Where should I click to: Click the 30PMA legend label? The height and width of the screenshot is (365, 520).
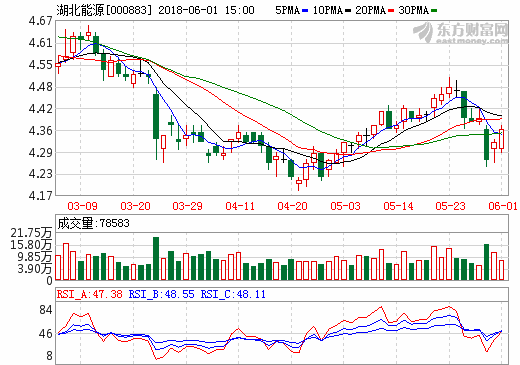coord(414,11)
